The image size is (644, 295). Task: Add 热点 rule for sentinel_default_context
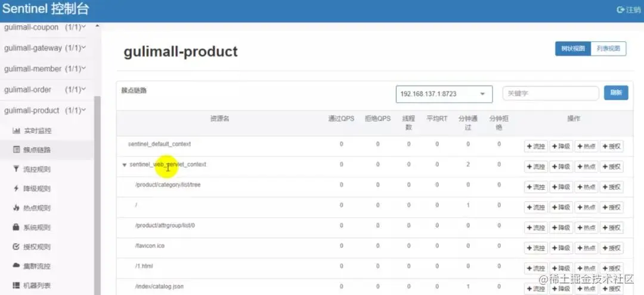tap(586, 146)
